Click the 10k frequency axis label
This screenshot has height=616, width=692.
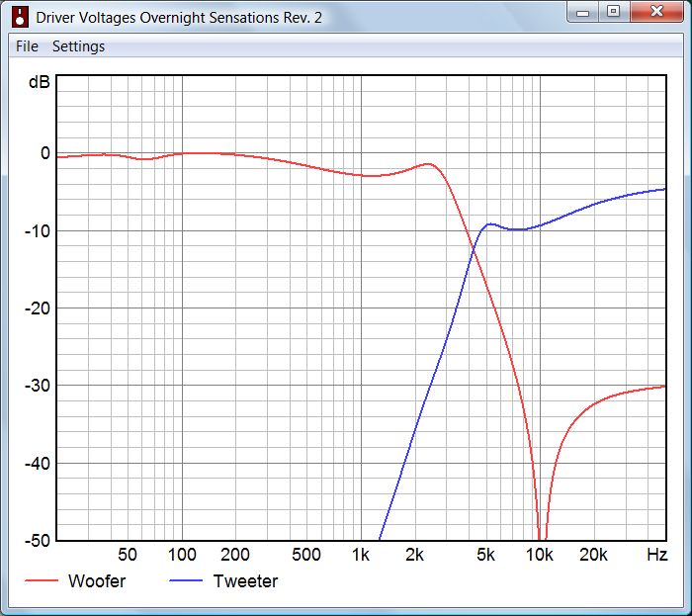coord(540,555)
